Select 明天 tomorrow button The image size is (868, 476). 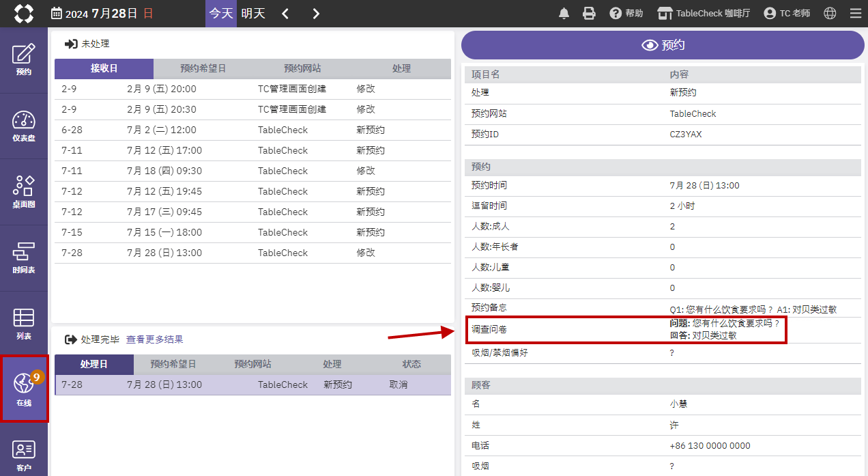pos(253,14)
